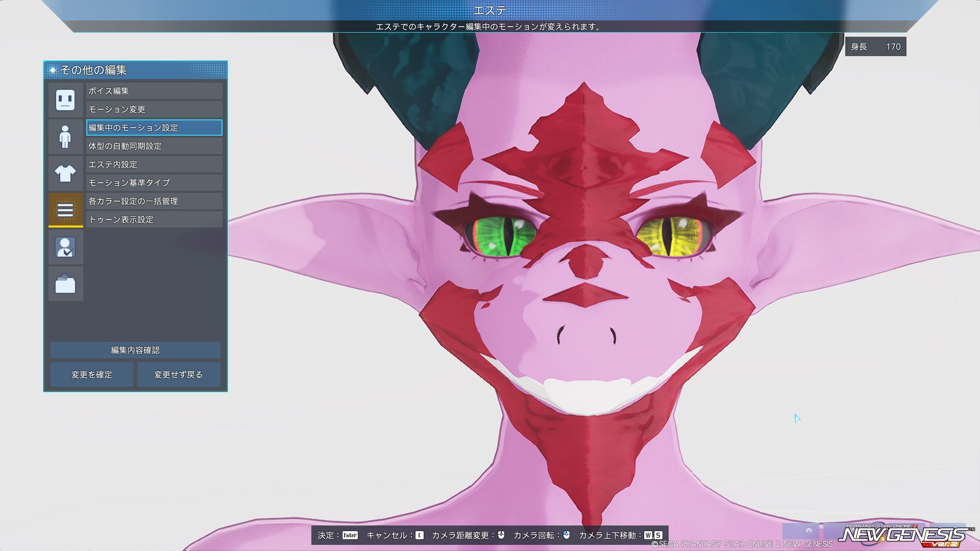Open the body shape category icon
The width and height of the screenshot is (980, 551).
65,137
